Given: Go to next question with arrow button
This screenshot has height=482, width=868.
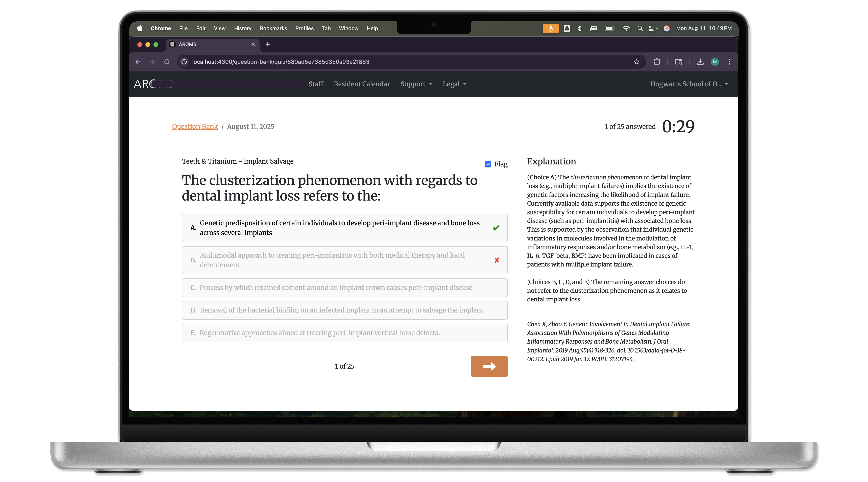Looking at the screenshot, I should pyautogui.click(x=489, y=366).
